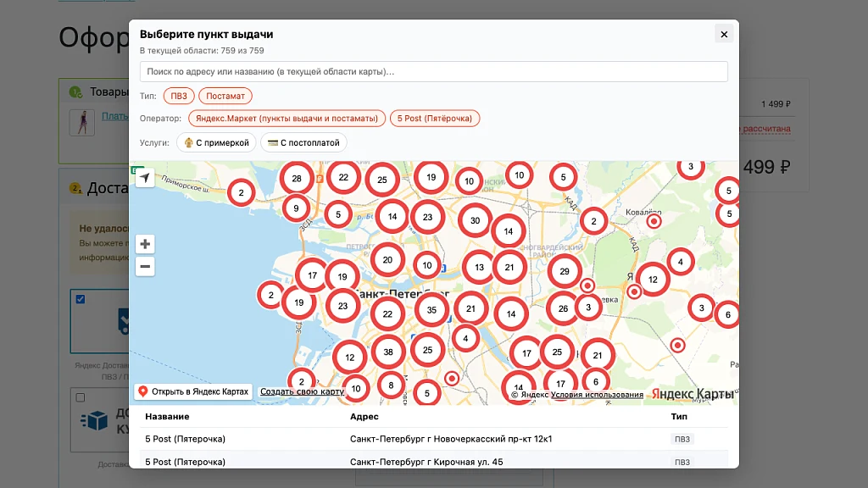Screen dimensions: 868x488
Task: Select the Кирочная ул. 45 pickup row
Action: click(433, 461)
